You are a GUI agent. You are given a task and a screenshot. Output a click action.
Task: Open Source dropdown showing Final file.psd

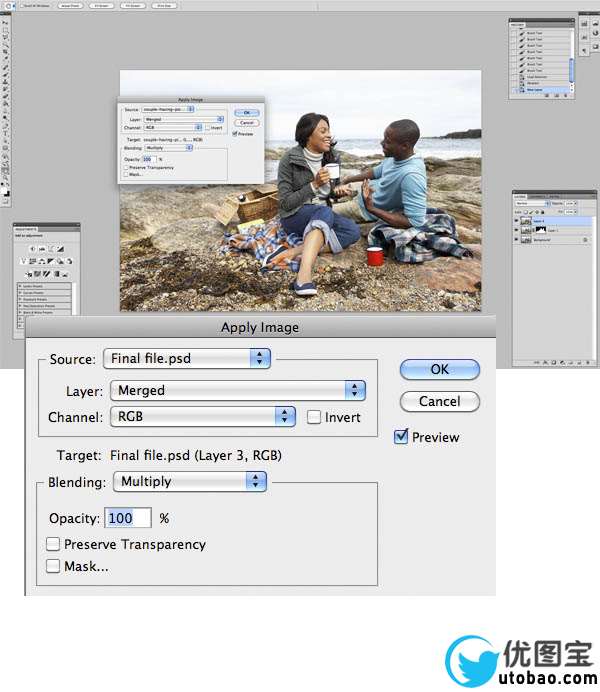(x=187, y=358)
